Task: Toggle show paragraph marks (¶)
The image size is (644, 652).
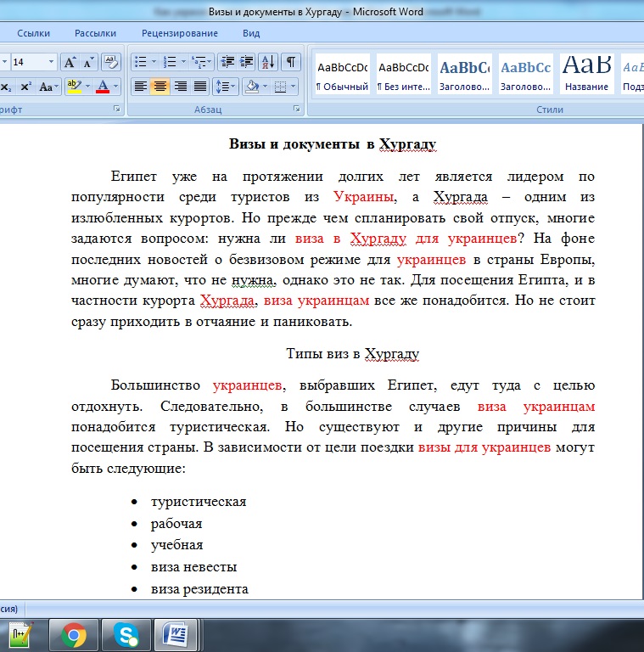Action: [x=291, y=62]
